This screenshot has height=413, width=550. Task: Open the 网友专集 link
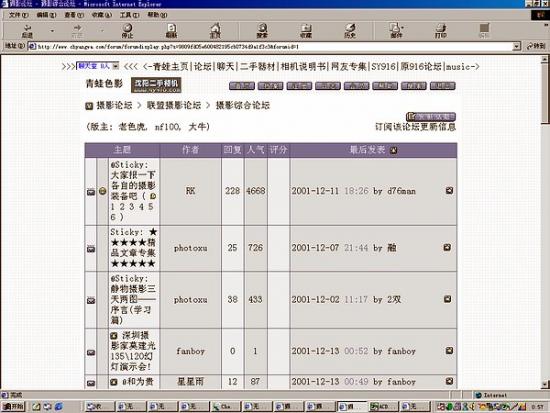click(349, 66)
